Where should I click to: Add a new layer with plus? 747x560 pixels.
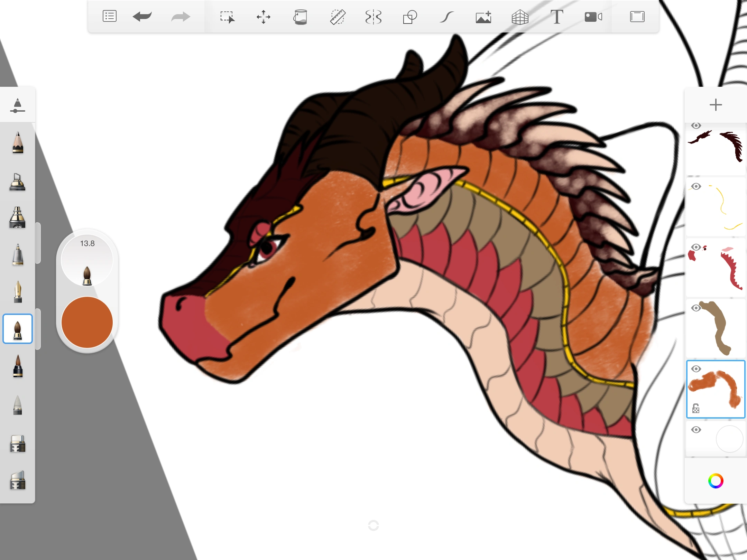[716, 105]
